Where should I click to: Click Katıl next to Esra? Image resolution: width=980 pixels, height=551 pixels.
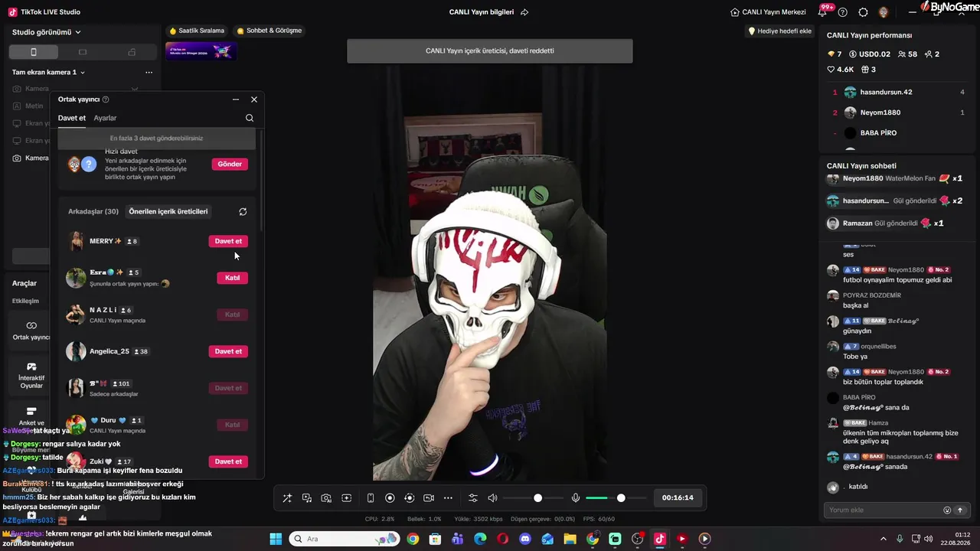[x=232, y=278]
